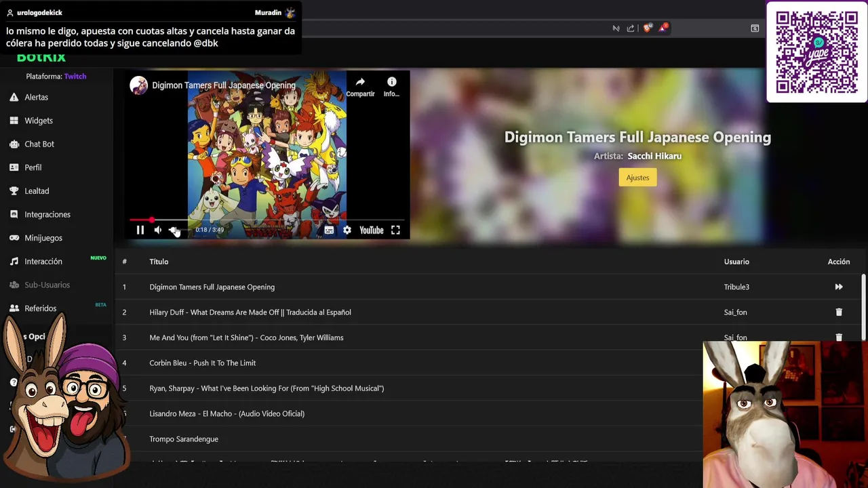Click the Minijuegos gamepad icon
Viewport: 868px width, 488px height.
14,238
